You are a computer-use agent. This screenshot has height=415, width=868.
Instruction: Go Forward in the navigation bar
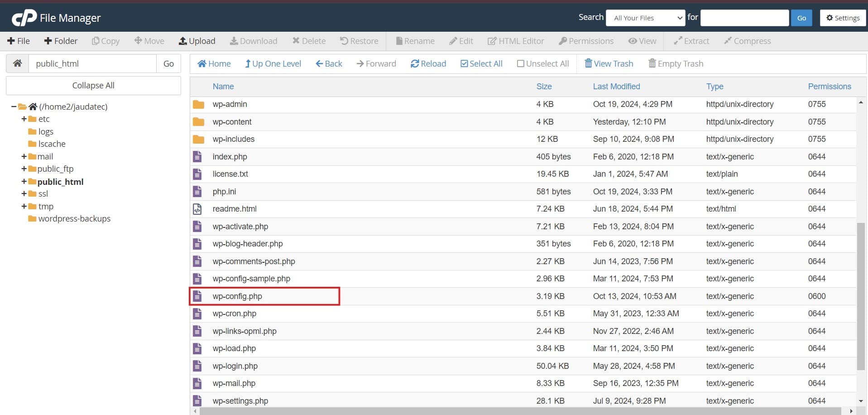376,63
